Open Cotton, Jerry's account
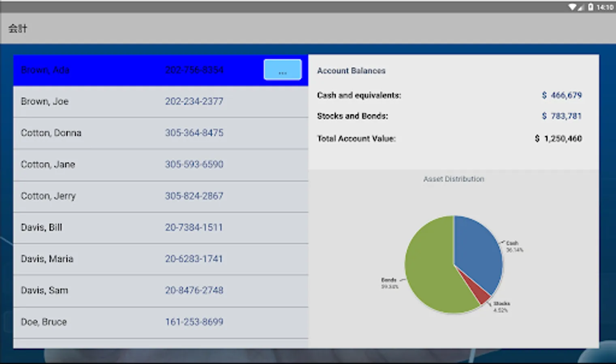Viewport: 616px width, 364px height. tap(161, 196)
